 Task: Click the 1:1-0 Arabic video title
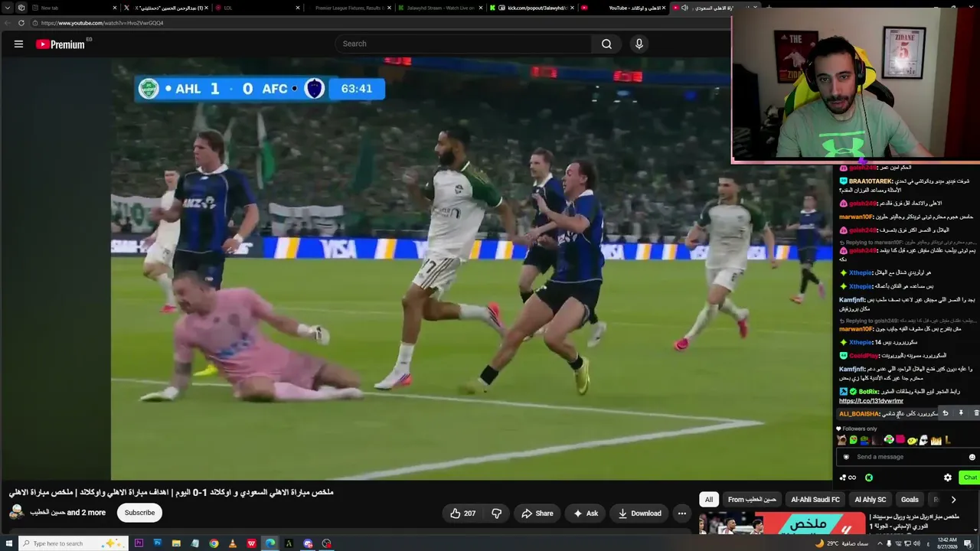pyautogui.click(x=171, y=492)
